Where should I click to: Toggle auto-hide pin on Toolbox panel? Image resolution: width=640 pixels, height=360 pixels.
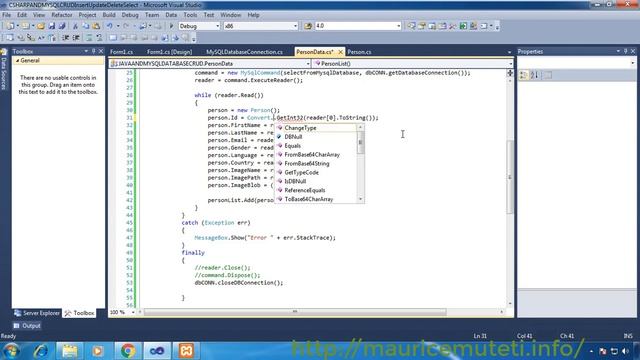click(93, 51)
